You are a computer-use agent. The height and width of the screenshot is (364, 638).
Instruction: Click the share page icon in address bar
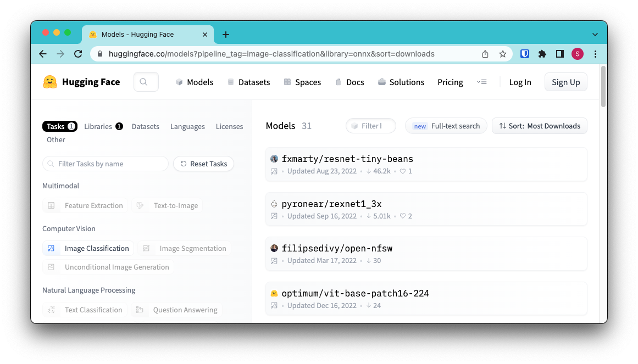485,54
